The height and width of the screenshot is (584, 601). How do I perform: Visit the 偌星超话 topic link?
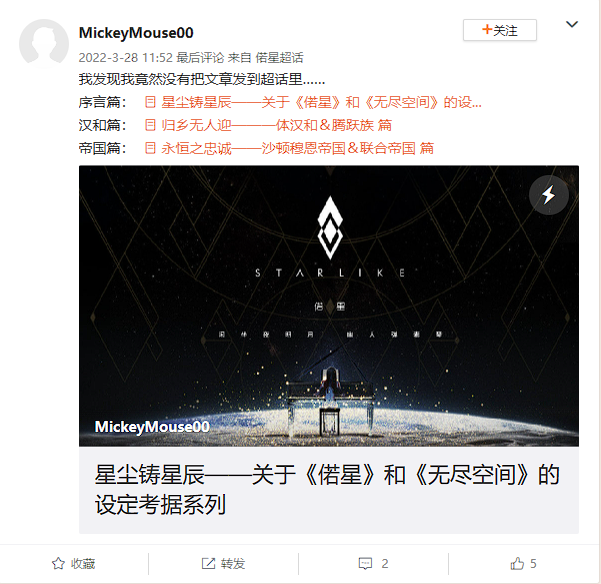tap(279, 57)
